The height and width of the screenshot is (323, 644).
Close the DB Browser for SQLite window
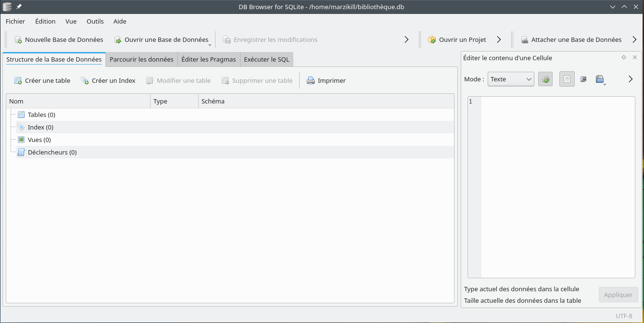pyautogui.click(x=636, y=7)
